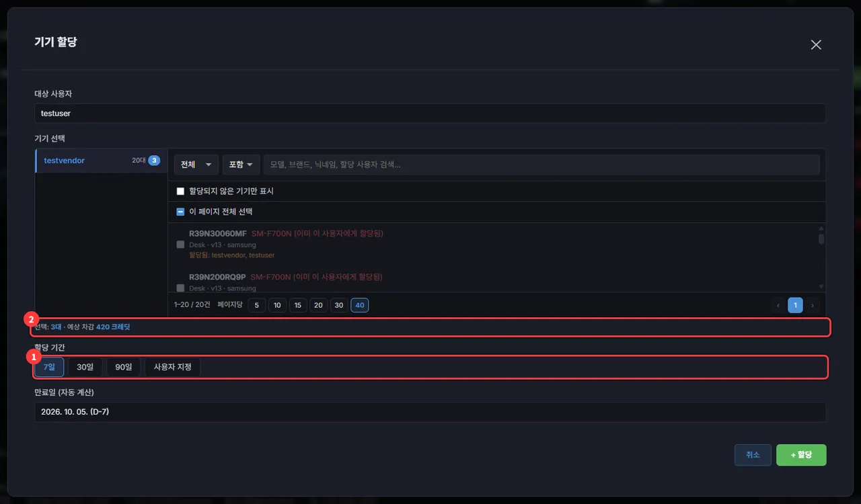Screen dimensions: 861x504
Task: Click the green + 할당 button
Action: [801, 455]
